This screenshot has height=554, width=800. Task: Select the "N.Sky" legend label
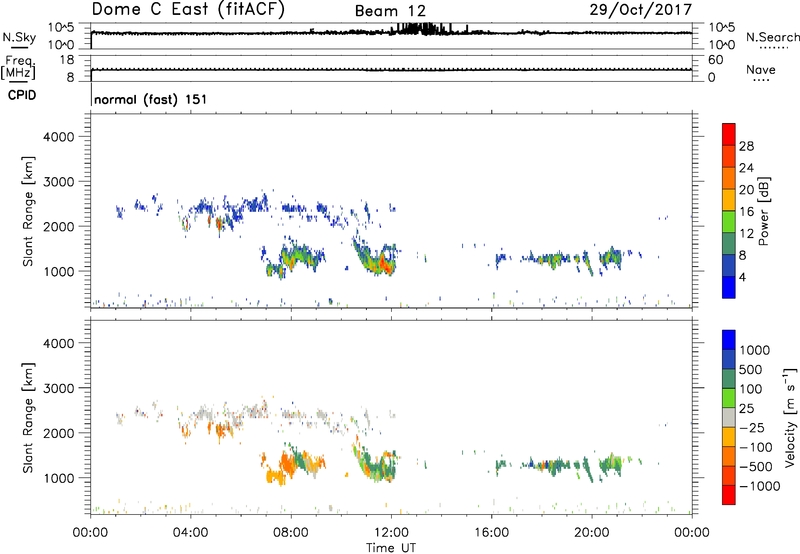(x=19, y=37)
